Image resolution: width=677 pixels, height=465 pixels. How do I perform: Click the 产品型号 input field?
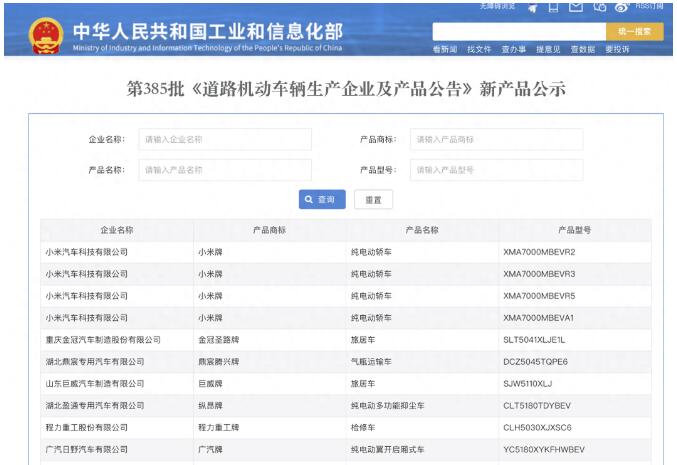[497, 170]
